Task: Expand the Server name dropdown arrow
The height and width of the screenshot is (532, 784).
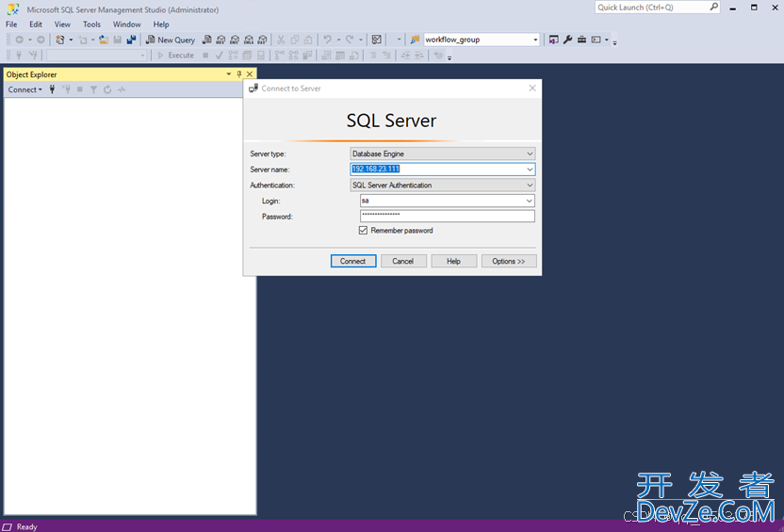Action: (530, 169)
